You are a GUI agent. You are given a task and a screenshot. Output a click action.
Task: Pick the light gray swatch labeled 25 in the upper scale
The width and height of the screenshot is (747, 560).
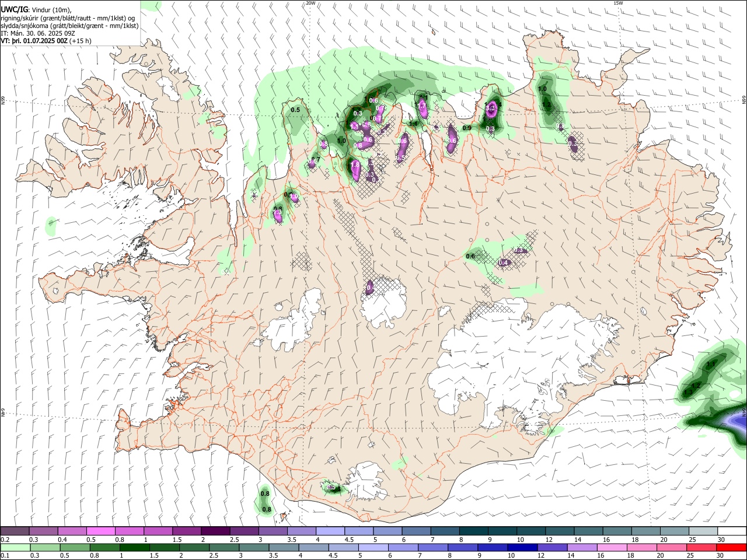click(703, 531)
